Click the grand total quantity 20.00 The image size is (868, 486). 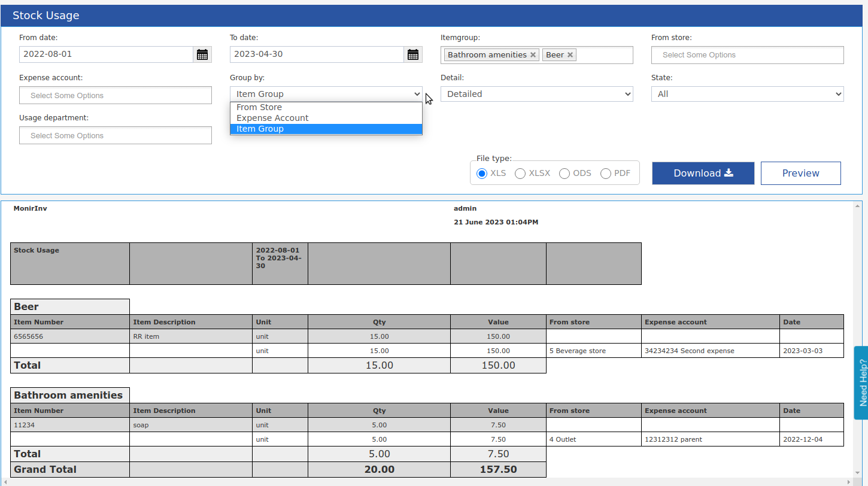380,469
